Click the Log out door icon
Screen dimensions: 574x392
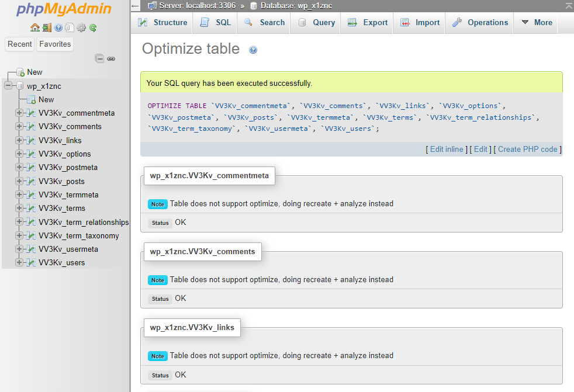click(47, 27)
